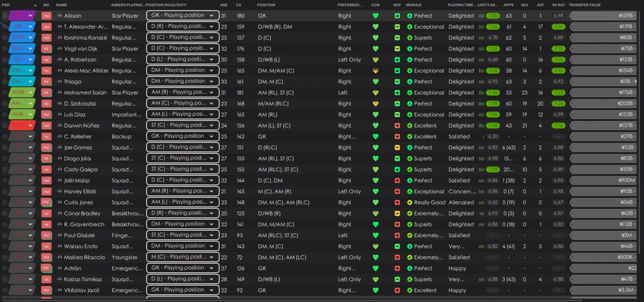Image resolution: width=644 pixels, height=302 pixels.
Task: Tick the selection circle for Joe Gomez
Action: coord(5,148)
